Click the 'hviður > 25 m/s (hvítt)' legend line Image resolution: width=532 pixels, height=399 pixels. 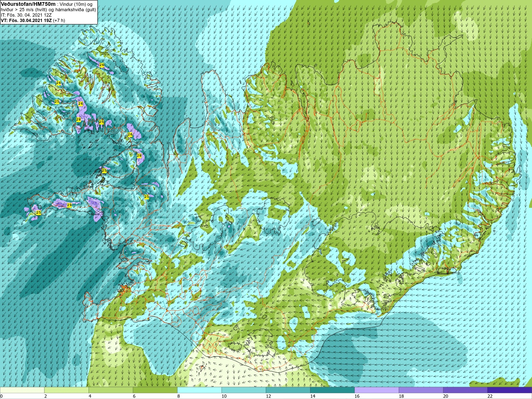(25, 10)
